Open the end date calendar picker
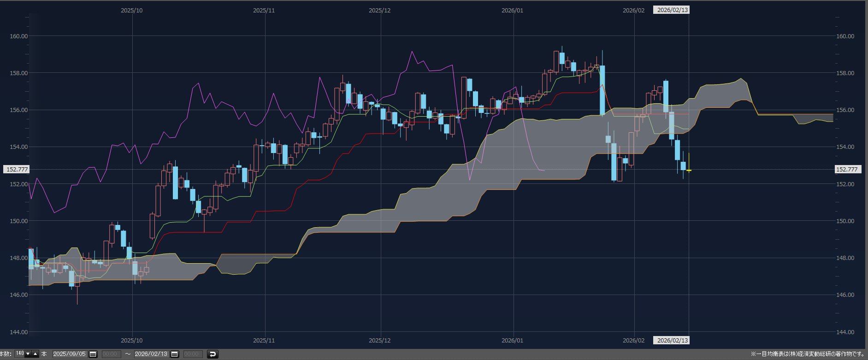The image size is (868, 360). point(175,354)
